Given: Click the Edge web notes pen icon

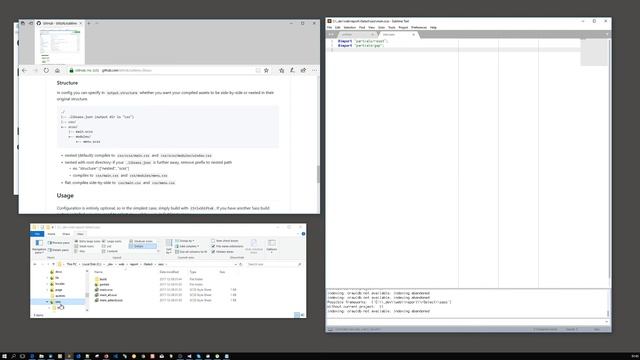Looking at the screenshot, I should [292, 70].
